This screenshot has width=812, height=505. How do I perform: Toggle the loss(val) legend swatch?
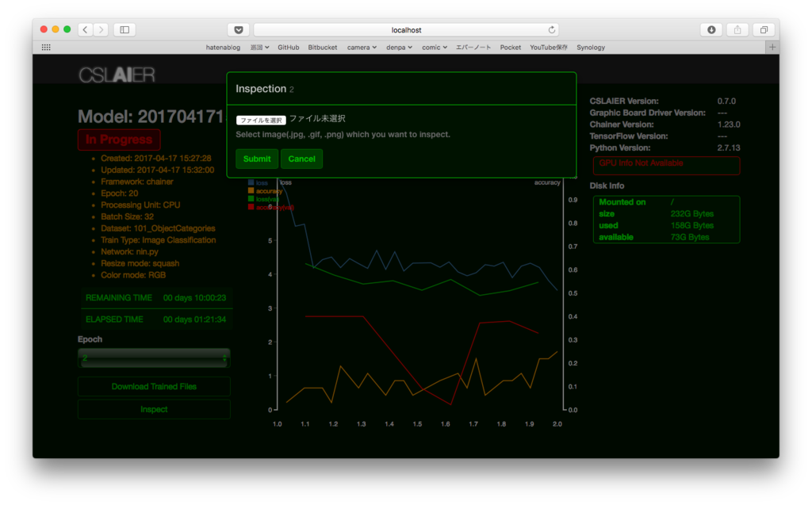251,199
